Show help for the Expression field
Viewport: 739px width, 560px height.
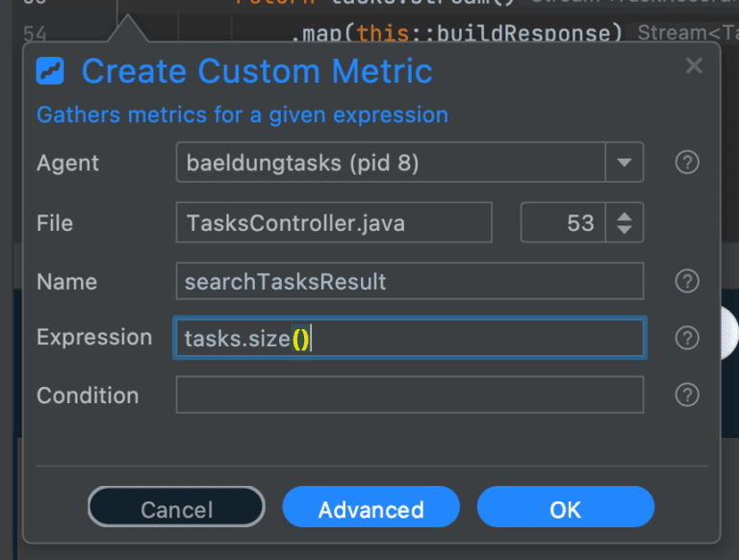coord(686,338)
